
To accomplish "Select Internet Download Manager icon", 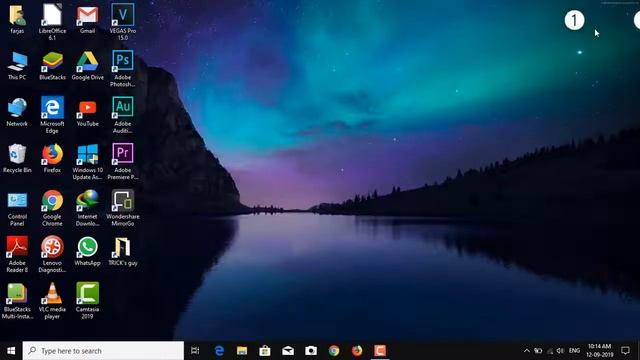I will coord(87,208).
